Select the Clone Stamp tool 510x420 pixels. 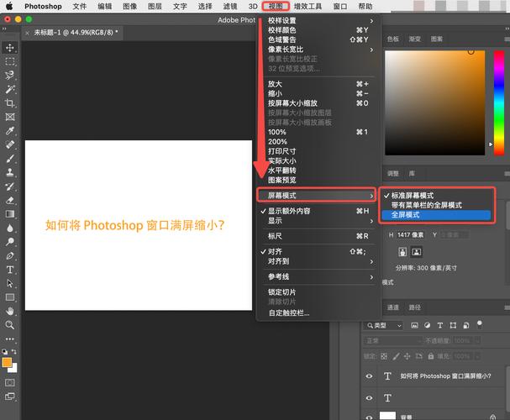click(x=10, y=172)
